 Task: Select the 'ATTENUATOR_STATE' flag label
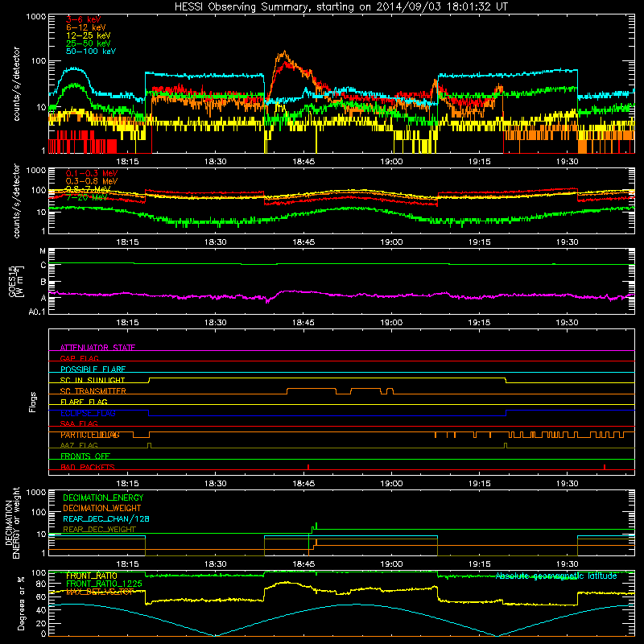[97, 348]
